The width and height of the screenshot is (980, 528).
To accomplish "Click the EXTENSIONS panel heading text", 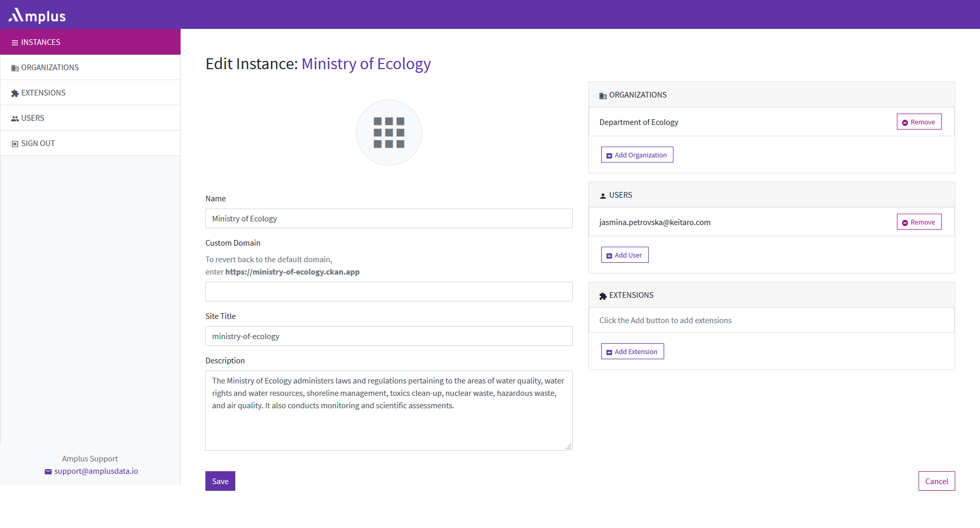I will [631, 295].
